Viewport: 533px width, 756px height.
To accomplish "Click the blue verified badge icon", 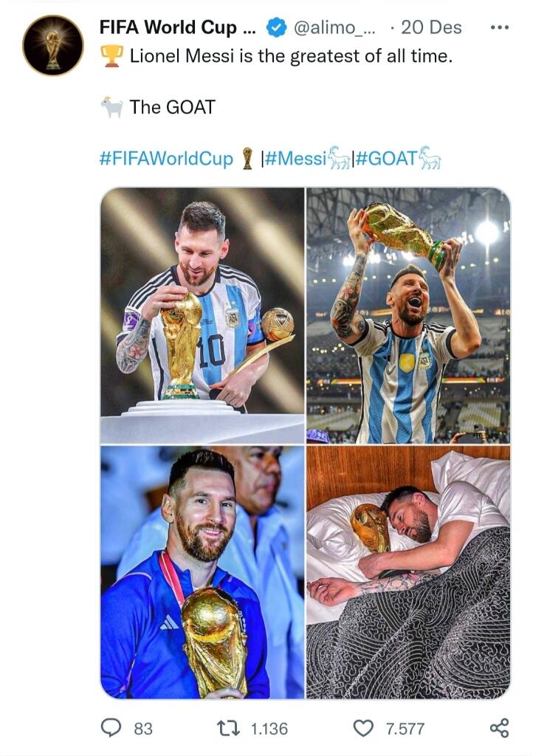I will click(277, 27).
